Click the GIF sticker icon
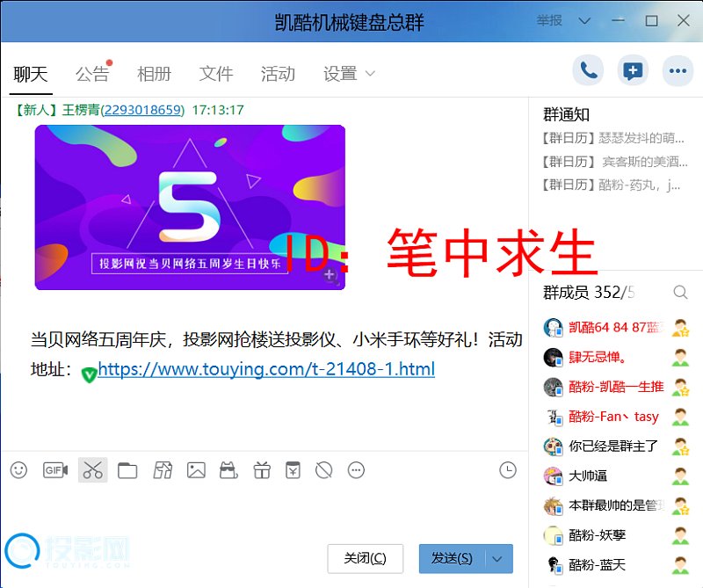703x588 pixels. [55, 470]
